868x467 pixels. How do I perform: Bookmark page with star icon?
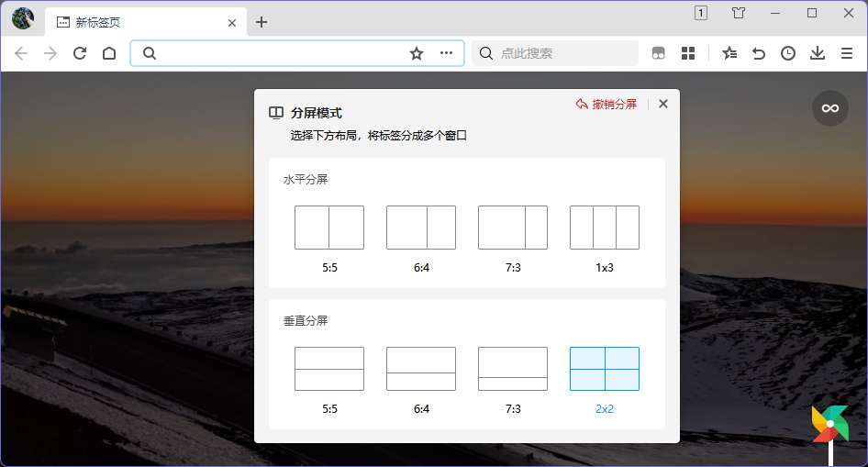point(417,53)
